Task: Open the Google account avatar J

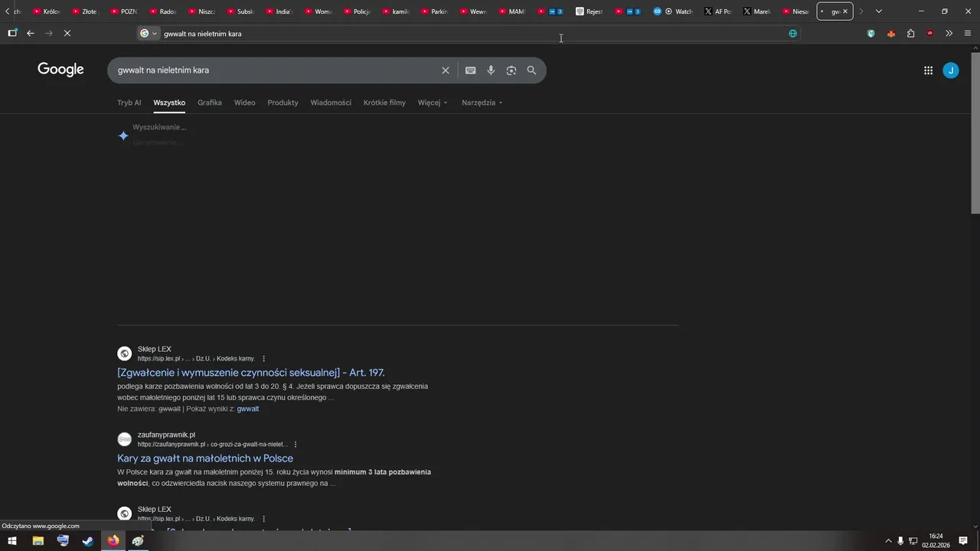Action: pyautogui.click(x=951, y=70)
